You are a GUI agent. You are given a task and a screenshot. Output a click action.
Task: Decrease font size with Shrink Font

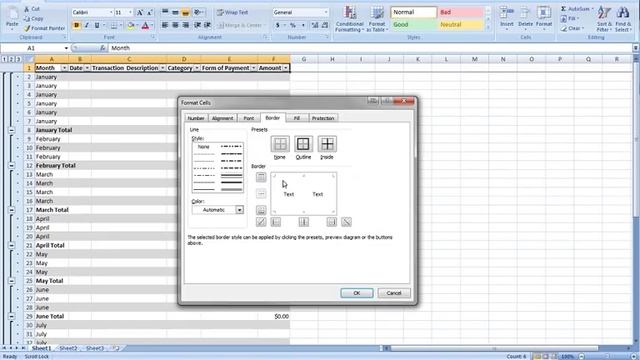point(149,13)
